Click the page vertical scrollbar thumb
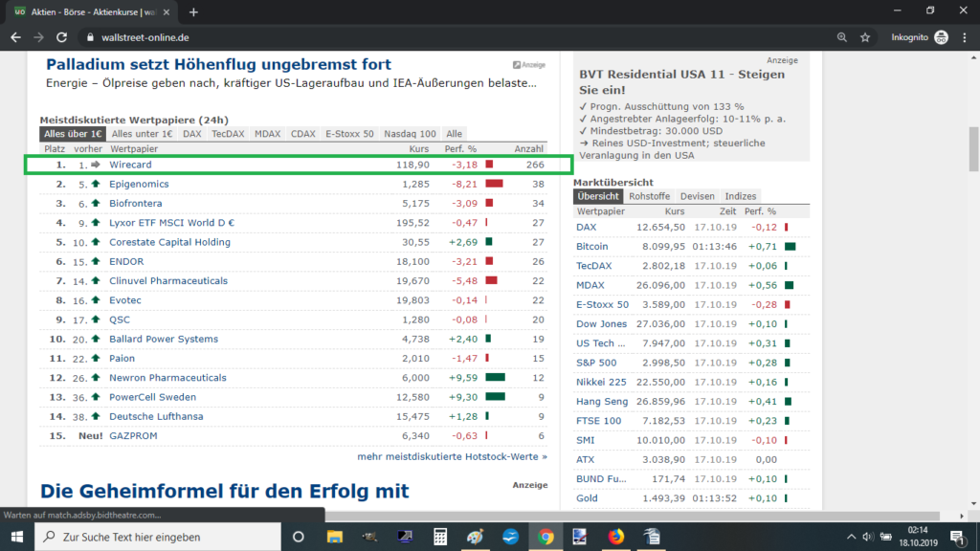This screenshot has height=551, width=980. pos(973,148)
